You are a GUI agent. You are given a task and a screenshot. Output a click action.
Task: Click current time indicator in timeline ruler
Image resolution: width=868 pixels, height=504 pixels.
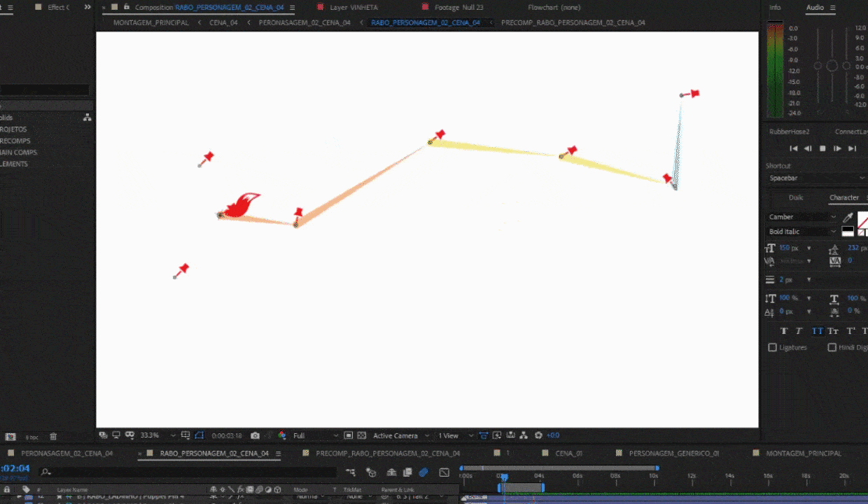(x=503, y=477)
